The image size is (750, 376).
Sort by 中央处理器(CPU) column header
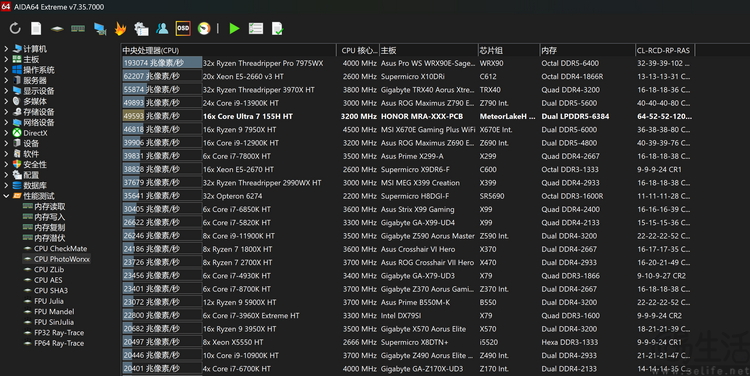(x=229, y=50)
